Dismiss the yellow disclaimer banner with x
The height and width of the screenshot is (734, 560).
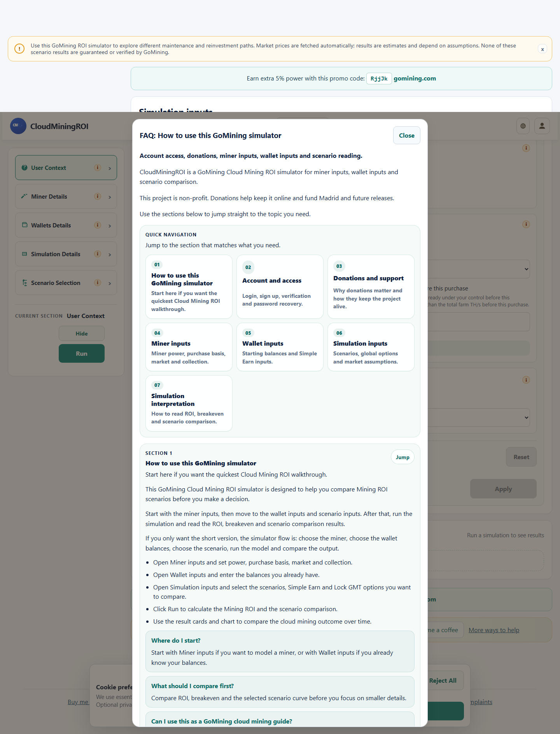point(542,49)
